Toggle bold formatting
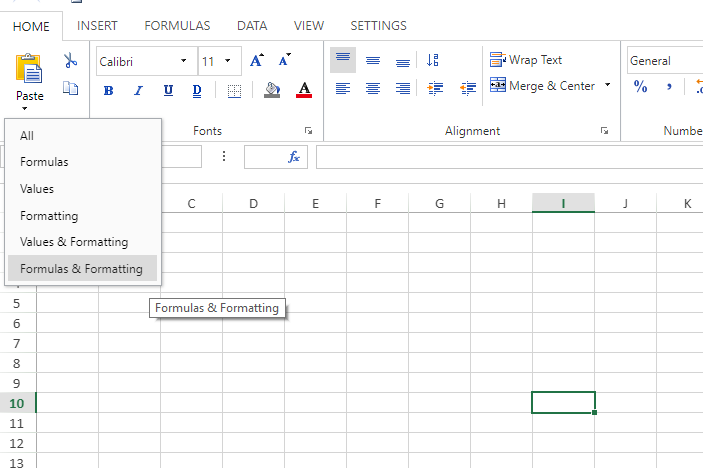The height and width of the screenshot is (468, 703). 108,91
